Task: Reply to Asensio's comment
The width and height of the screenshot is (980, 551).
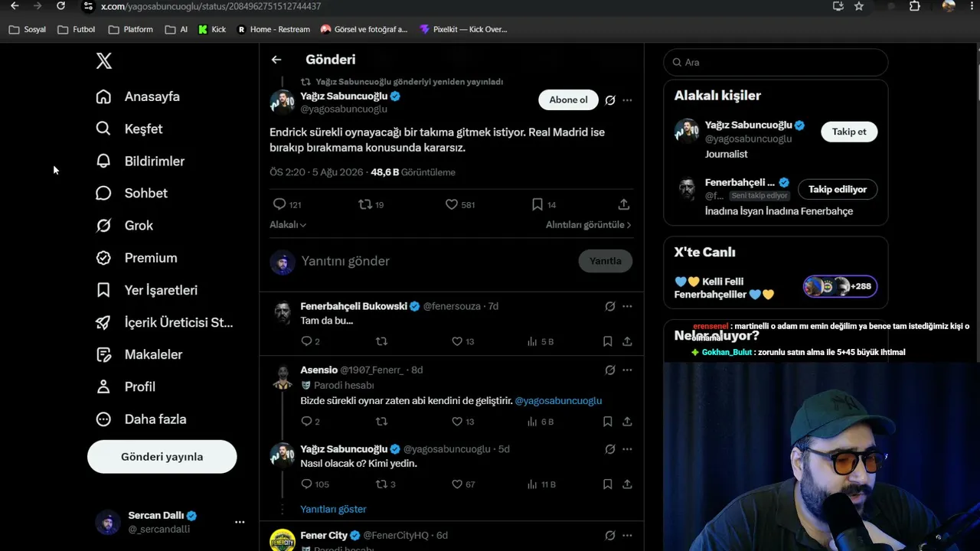Action: click(x=306, y=422)
